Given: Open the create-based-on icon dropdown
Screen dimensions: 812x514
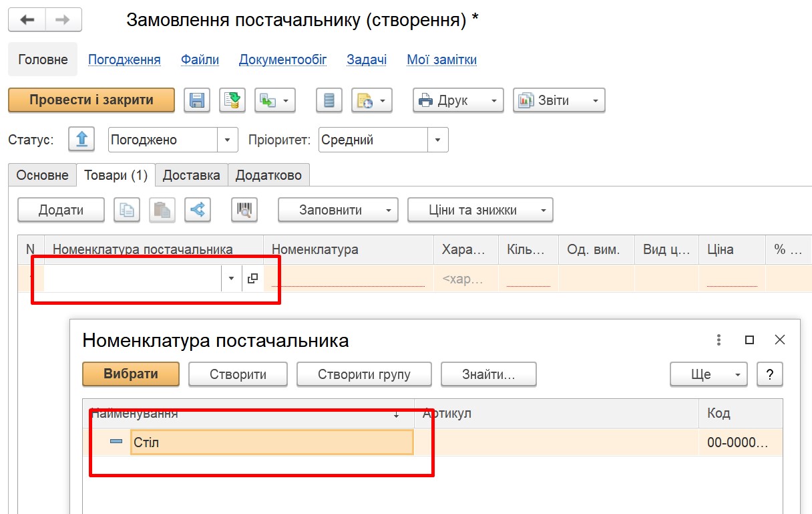Looking at the screenshot, I should pos(275,100).
